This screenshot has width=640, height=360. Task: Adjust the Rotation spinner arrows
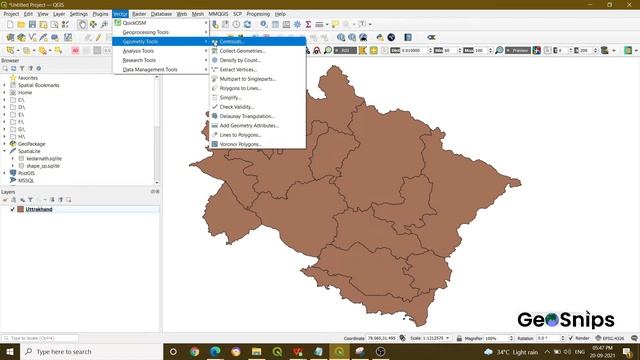click(562, 338)
